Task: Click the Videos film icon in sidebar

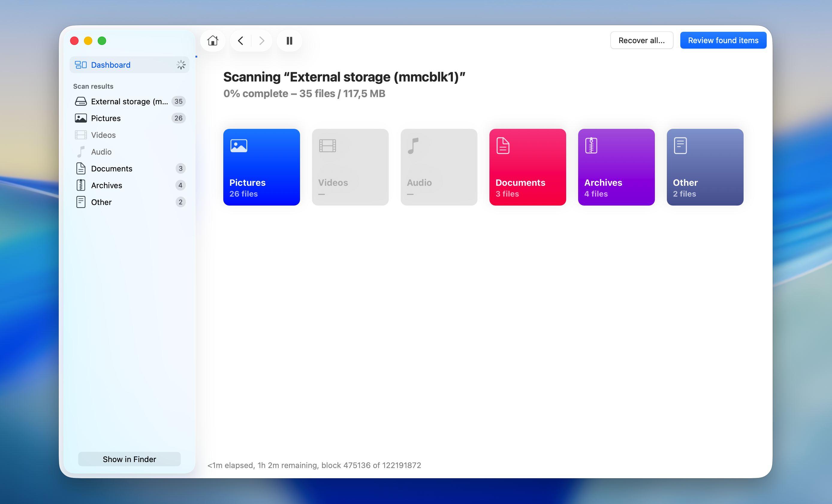Action: point(81,135)
